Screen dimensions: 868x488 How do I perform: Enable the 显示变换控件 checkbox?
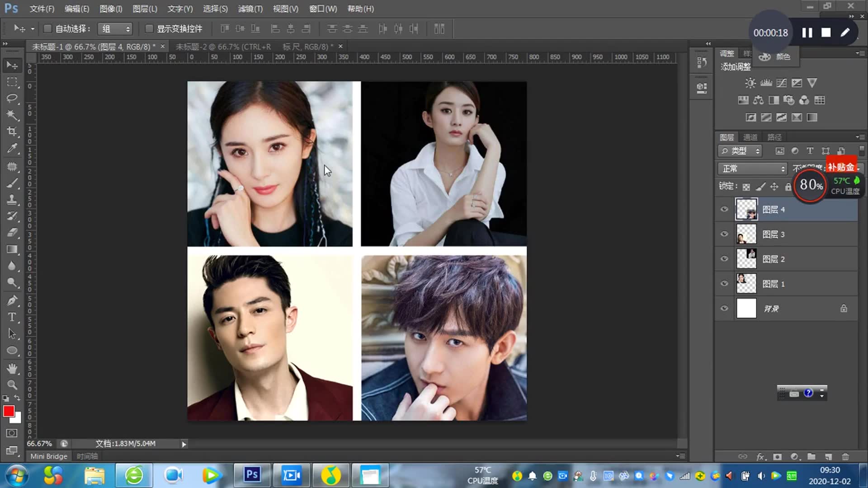tap(149, 29)
